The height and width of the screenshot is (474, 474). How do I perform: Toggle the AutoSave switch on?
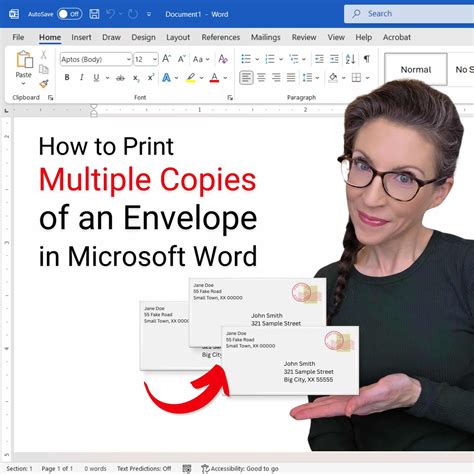pyautogui.click(x=69, y=14)
